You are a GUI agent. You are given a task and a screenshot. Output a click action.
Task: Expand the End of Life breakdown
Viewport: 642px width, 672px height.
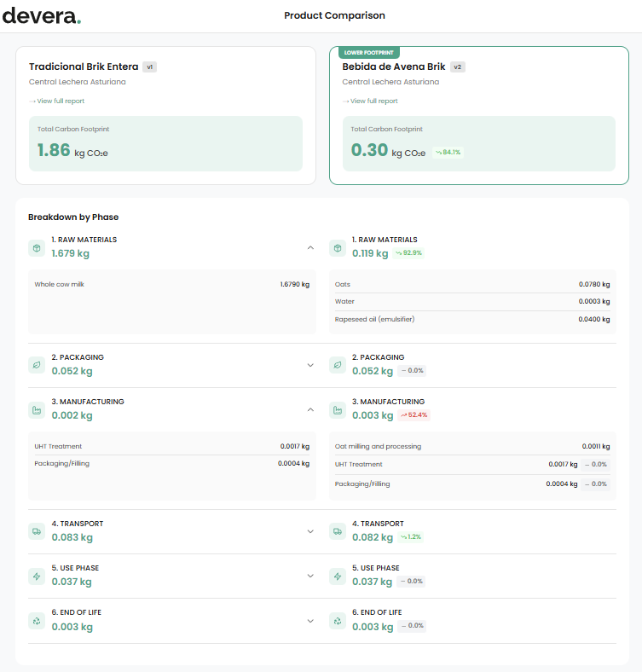pyautogui.click(x=310, y=620)
